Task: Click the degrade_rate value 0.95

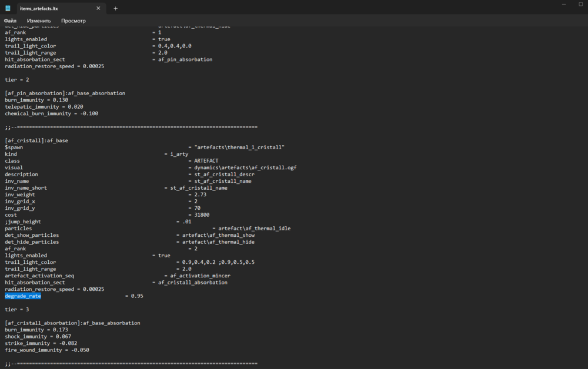Action: 137,296
